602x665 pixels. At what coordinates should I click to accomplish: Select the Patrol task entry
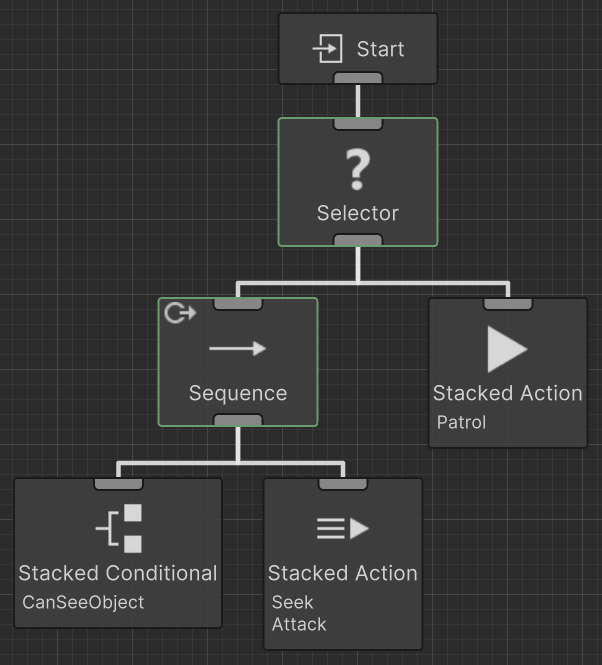coord(461,422)
